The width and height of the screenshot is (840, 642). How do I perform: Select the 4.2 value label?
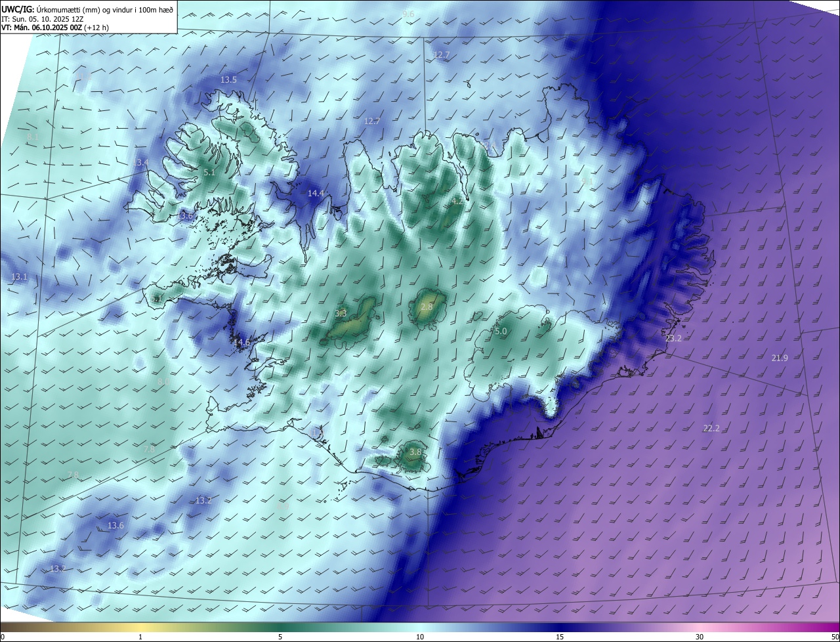(457, 202)
